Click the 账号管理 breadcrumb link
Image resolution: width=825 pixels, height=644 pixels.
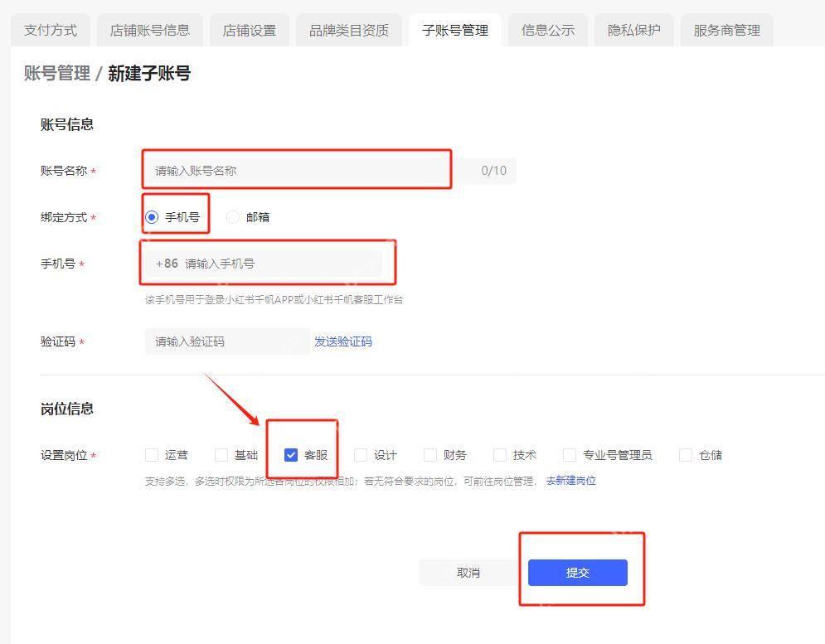pos(57,73)
